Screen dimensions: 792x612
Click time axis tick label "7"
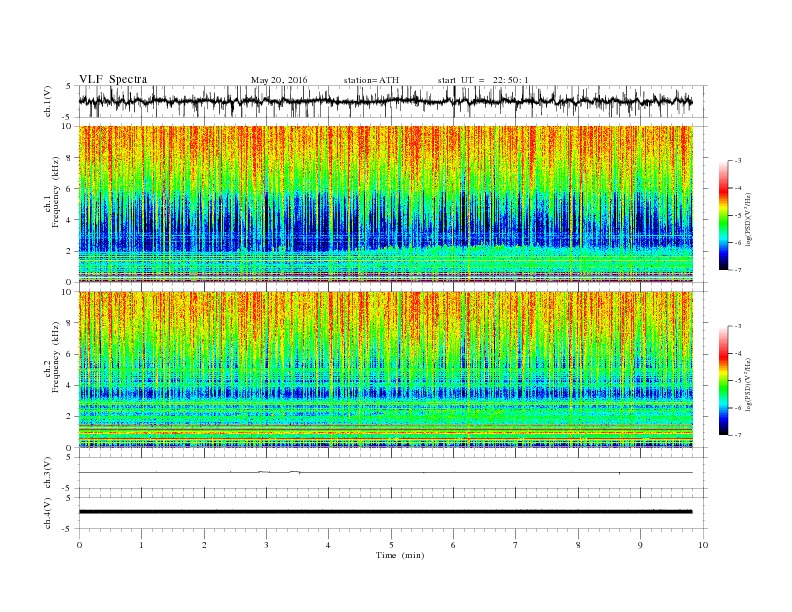tap(516, 545)
